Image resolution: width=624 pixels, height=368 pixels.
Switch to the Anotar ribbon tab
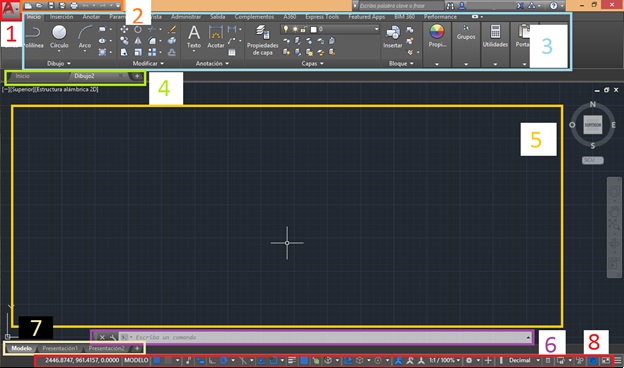click(91, 17)
